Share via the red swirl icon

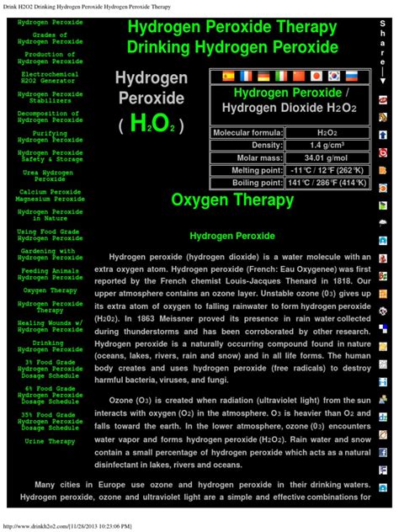(x=383, y=152)
